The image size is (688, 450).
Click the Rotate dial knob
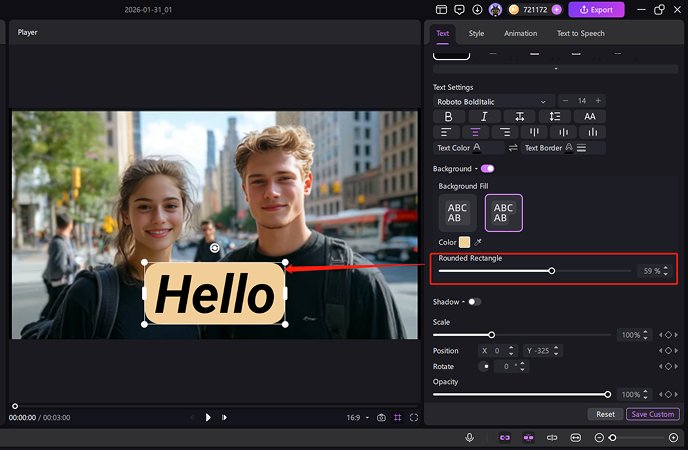tap(484, 366)
